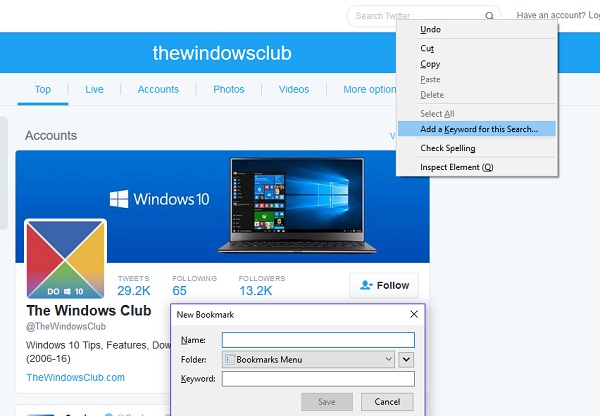
Task: Open Followers count 13.2K
Action: point(262,286)
